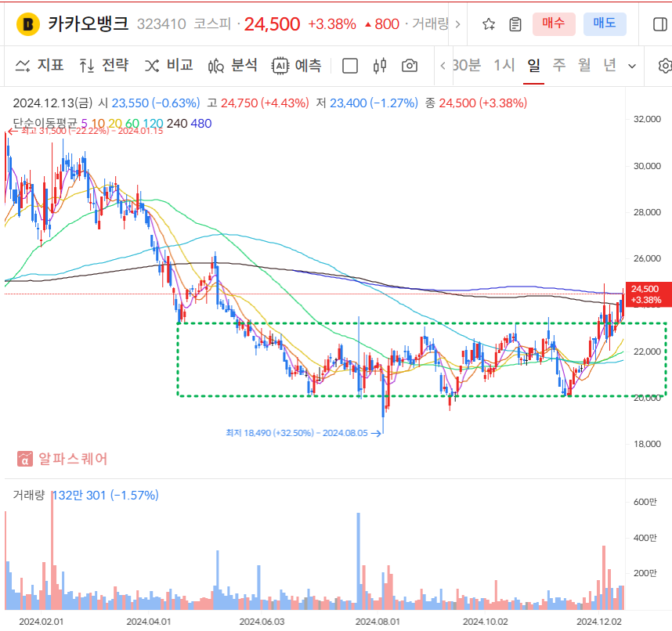This screenshot has height=631, width=672.
Task: Toggle the empty checkbox in the toolbar
Action: (x=349, y=66)
